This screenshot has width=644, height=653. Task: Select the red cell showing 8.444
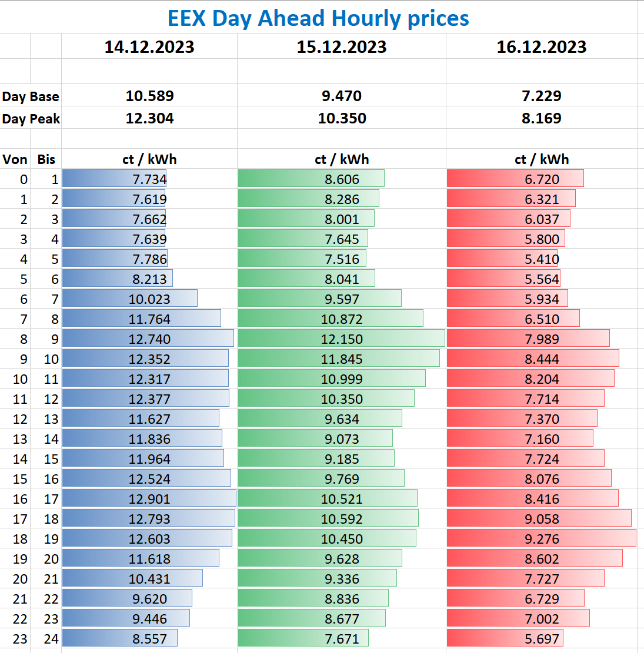[x=542, y=359]
